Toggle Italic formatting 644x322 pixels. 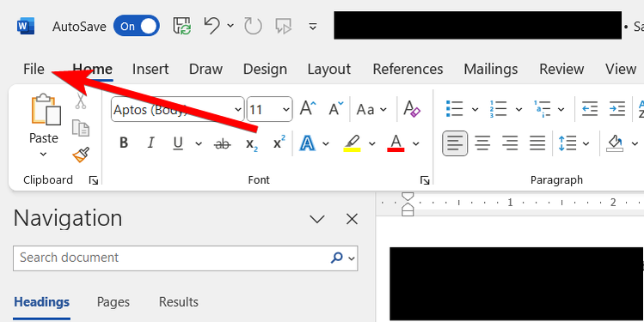(x=150, y=143)
